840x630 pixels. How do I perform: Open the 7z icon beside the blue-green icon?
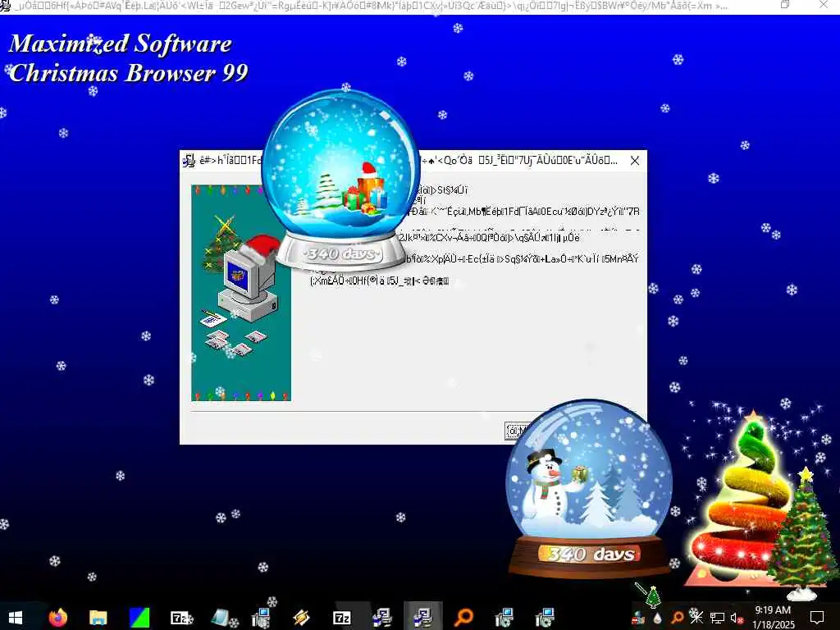(180, 618)
